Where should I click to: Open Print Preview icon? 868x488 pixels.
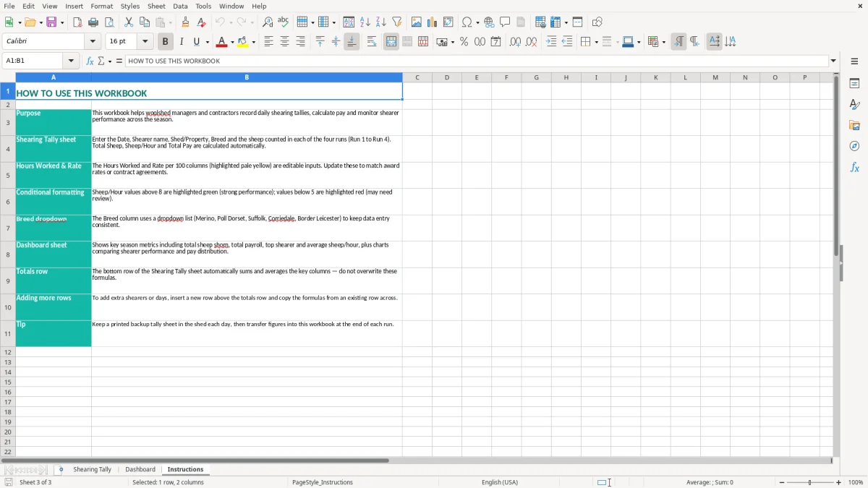coord(109,22)
